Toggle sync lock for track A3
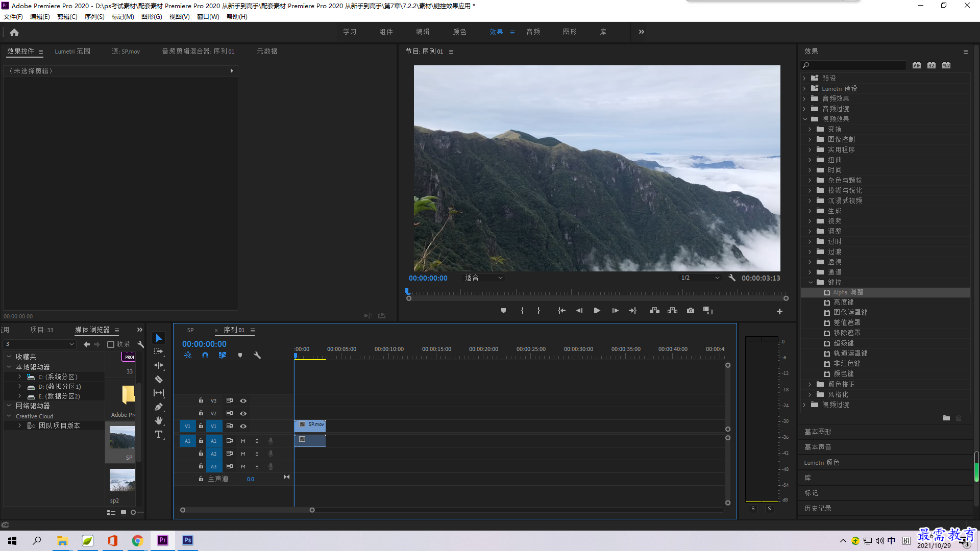 click(x=229, y=466)
